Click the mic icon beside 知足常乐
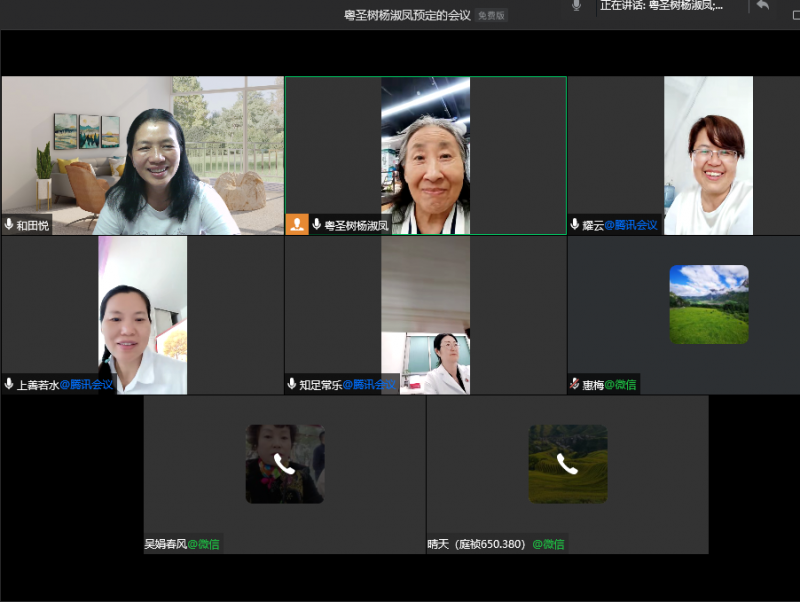 coord(292,384)
